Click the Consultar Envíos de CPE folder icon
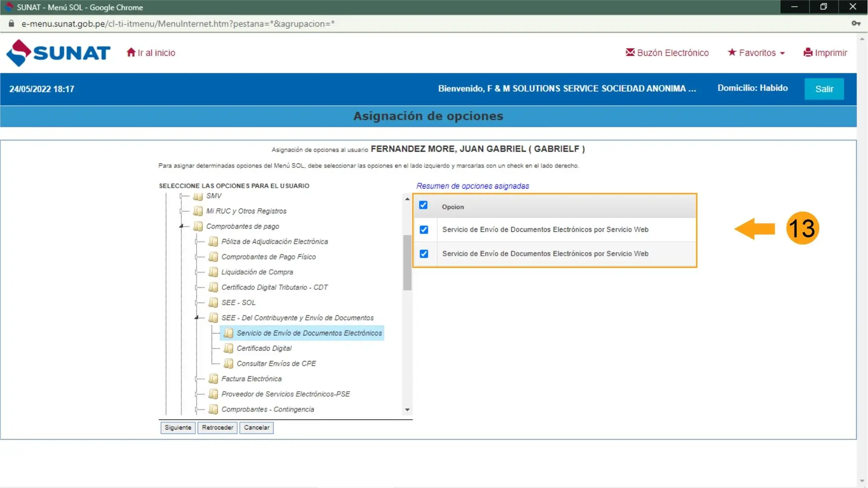 click(229, 364)
